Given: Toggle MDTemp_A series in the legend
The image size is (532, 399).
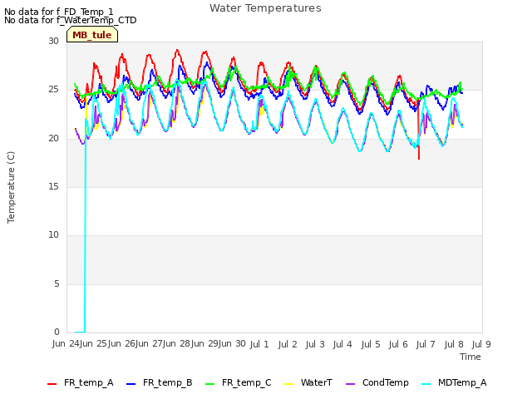Looking at the screenshot, I should click(x=454, y=382).
